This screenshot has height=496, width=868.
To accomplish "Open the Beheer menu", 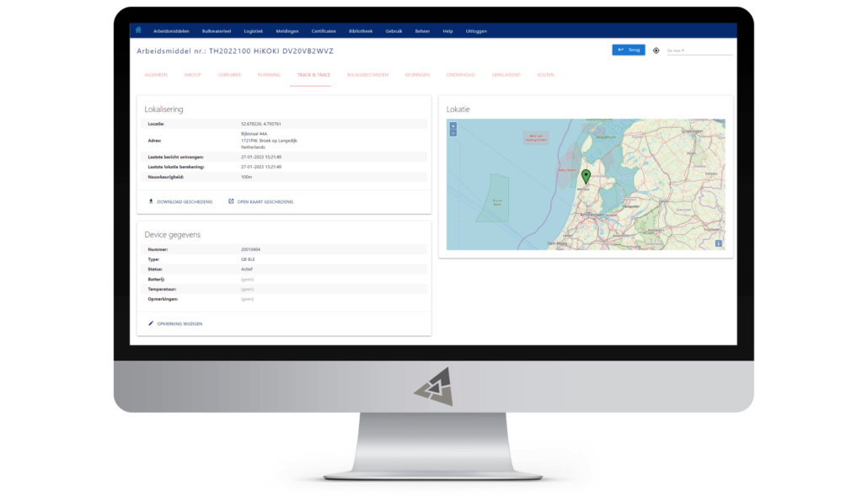I will 422,31.
